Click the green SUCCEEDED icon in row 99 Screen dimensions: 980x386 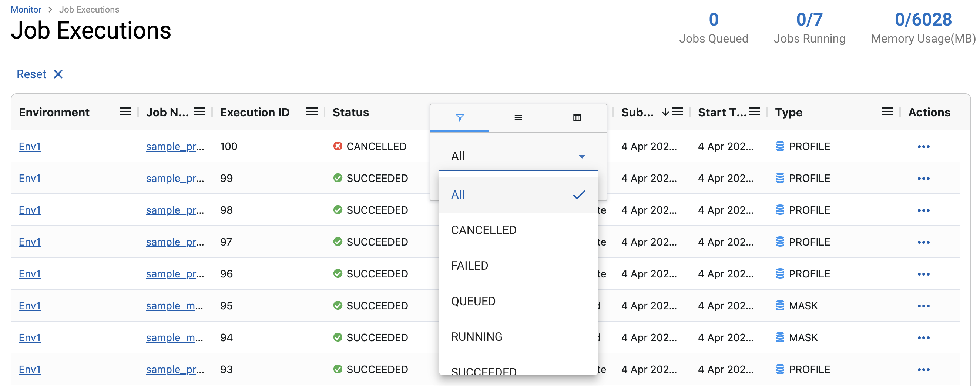point(338,178)
